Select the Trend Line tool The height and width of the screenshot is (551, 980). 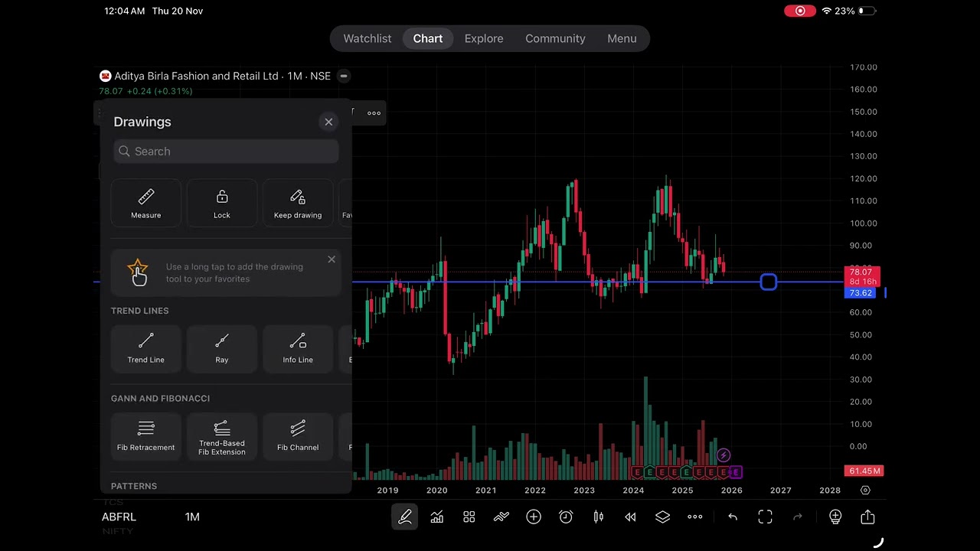point(146,348)
